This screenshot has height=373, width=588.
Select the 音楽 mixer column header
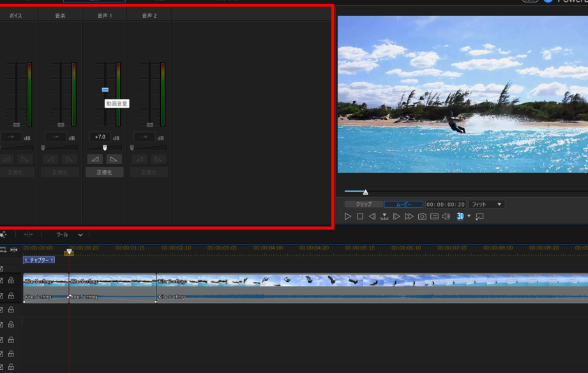[x=60, y=15]
